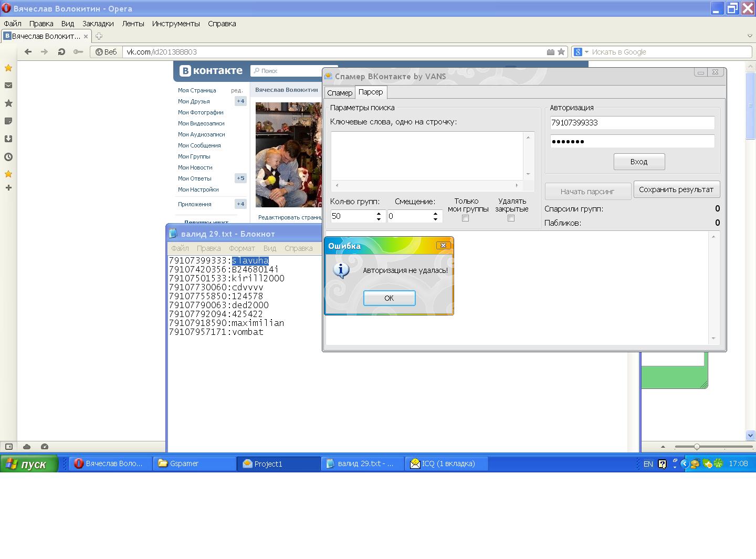756x559 pixels.
Task: Click Opera page scrollbar up arrow
Action: [x=750, y=66]
